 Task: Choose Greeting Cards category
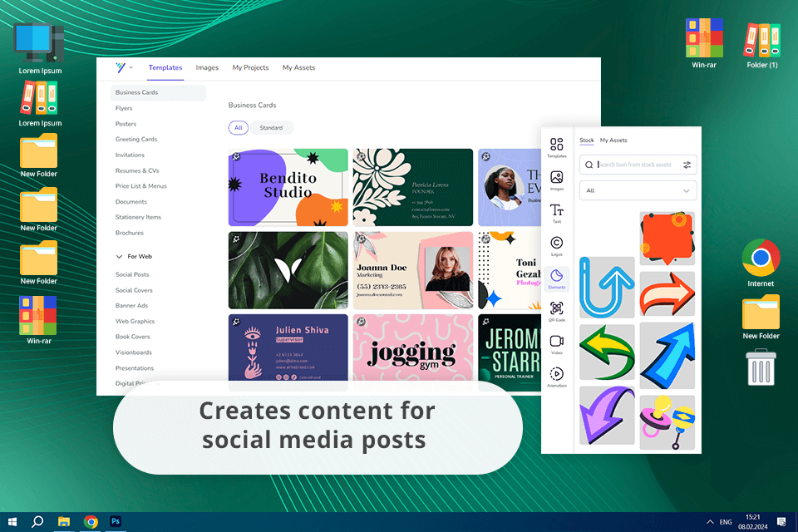[x=136, y=140]
